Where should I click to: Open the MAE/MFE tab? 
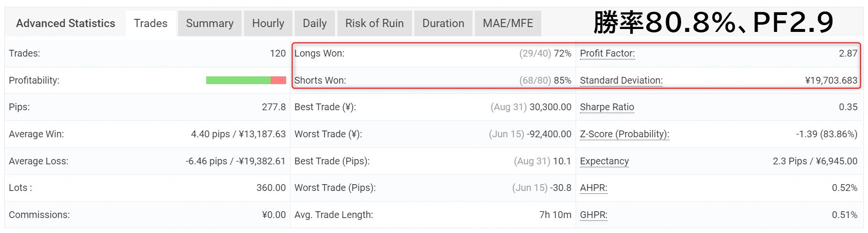[508, 23]
